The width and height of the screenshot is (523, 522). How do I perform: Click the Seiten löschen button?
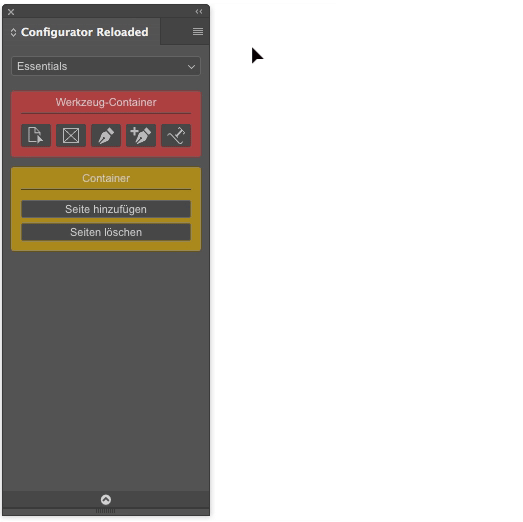[x=106, y=232]
